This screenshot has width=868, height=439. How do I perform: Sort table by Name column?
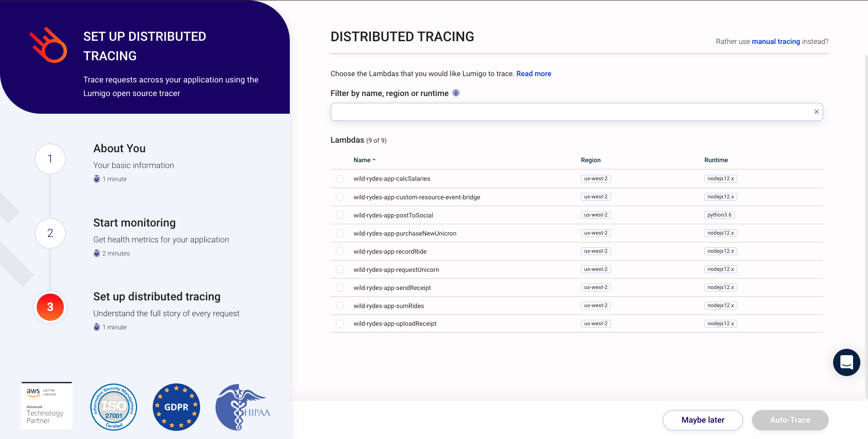[364, 160]
